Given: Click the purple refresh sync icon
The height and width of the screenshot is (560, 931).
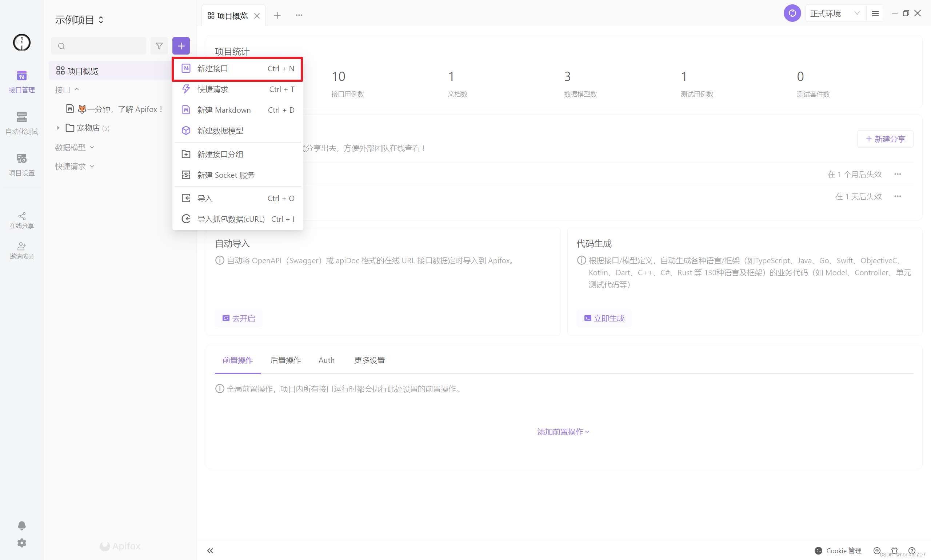Looking at the screenshot, I should [x=792, y=13].
